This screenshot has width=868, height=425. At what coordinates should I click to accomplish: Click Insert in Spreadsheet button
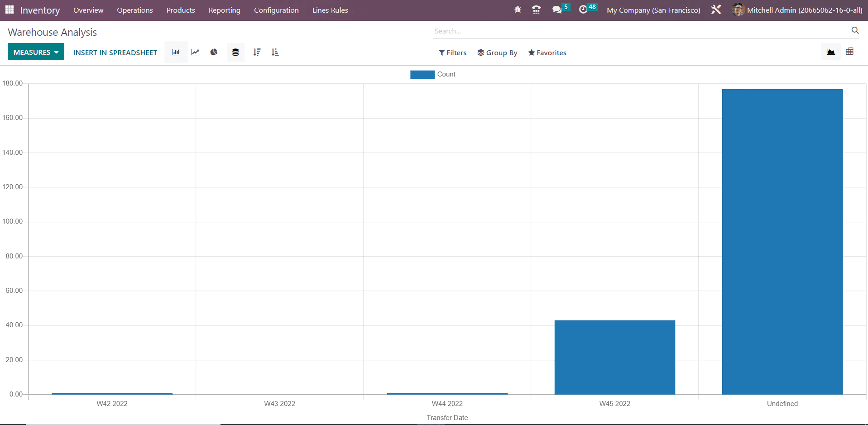pos(115,53)
